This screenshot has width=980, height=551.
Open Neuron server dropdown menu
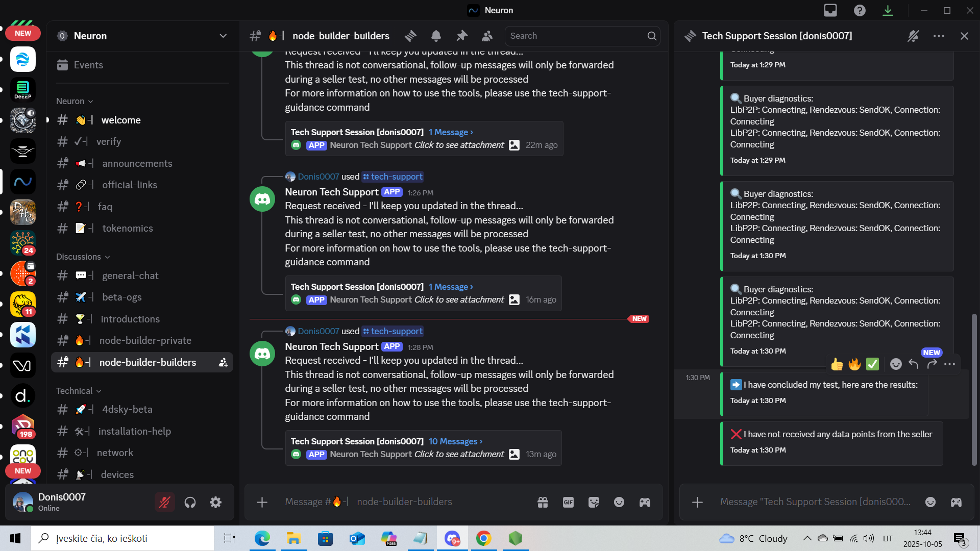pyautogui.click(x=223, y=36)
